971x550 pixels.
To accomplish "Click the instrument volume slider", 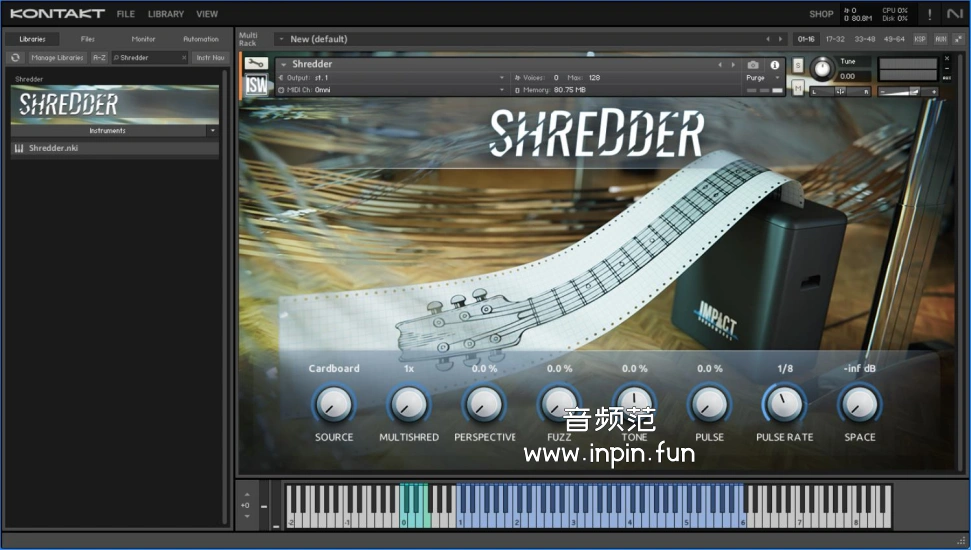I will [908, 92].
